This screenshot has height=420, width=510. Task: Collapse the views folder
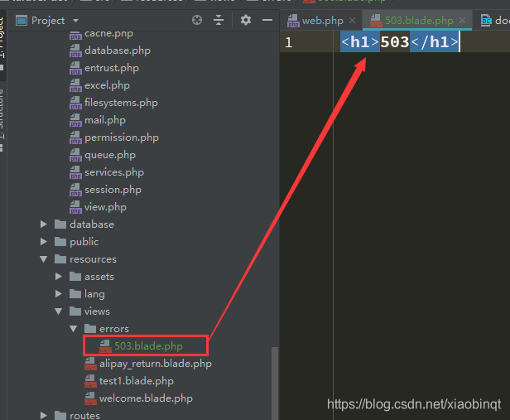59,311
